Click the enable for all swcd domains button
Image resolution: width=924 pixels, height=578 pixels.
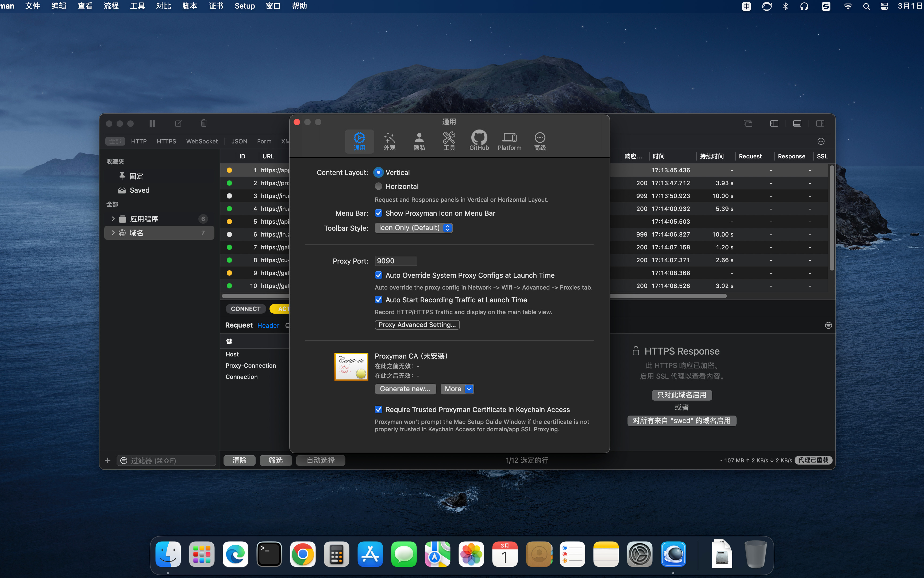pyautogui.click(x=682, y=420)
